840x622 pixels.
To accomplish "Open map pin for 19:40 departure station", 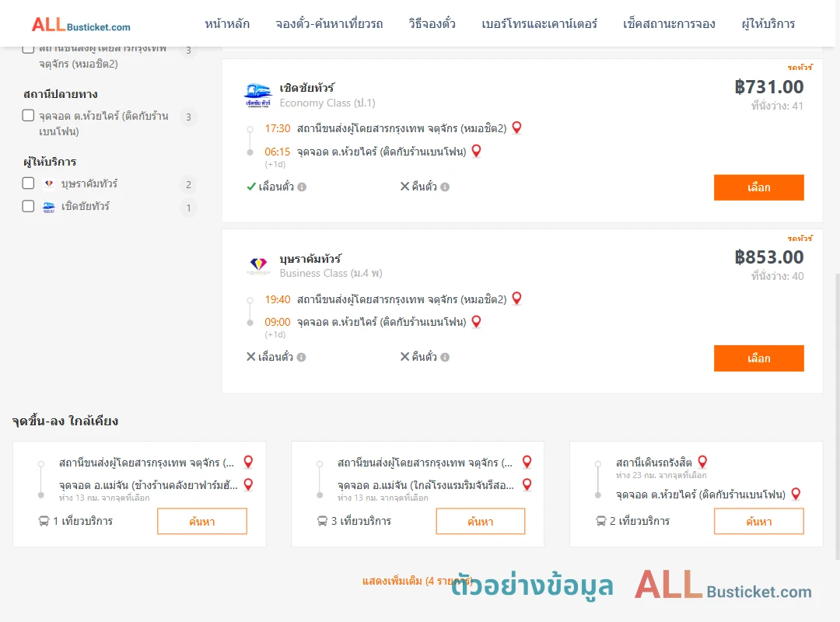I will coord(516,298).
